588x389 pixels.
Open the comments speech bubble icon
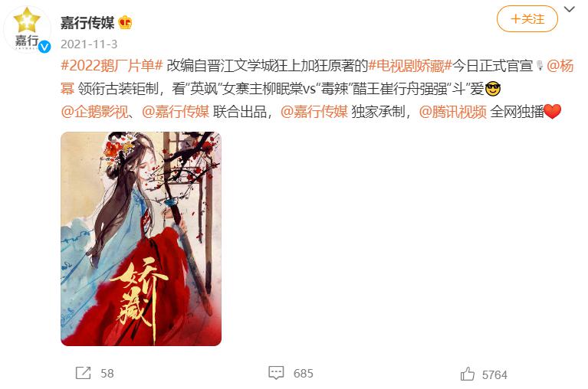point(276,373)
